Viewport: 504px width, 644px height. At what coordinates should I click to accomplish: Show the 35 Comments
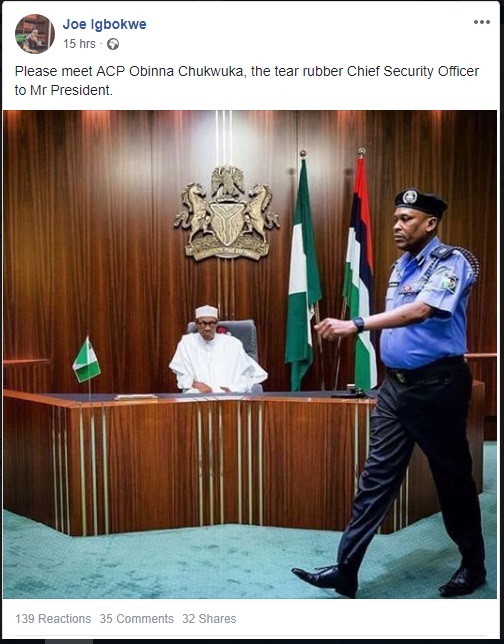click(136, 619)
